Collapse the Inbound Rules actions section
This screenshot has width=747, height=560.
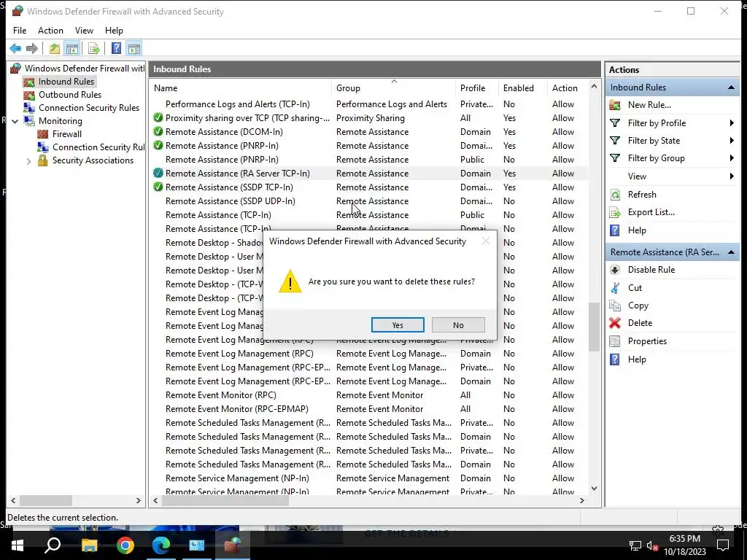[x=731, y=87]
